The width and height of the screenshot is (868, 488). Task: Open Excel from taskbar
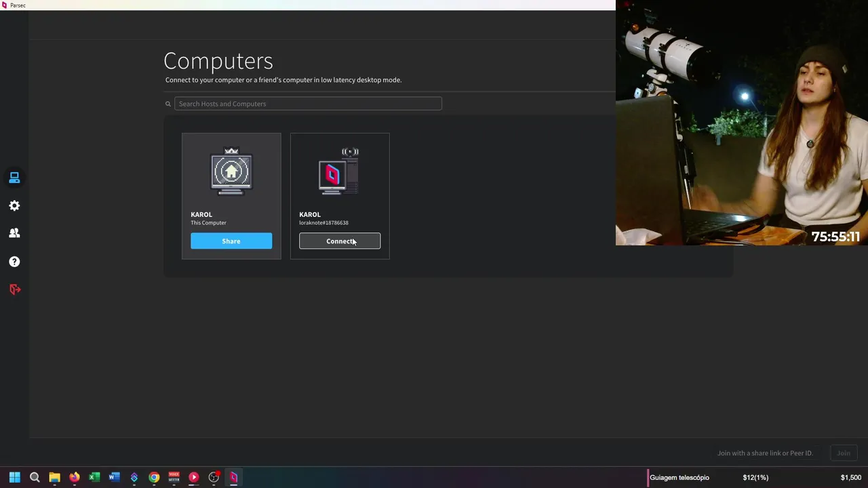point(94,477)
